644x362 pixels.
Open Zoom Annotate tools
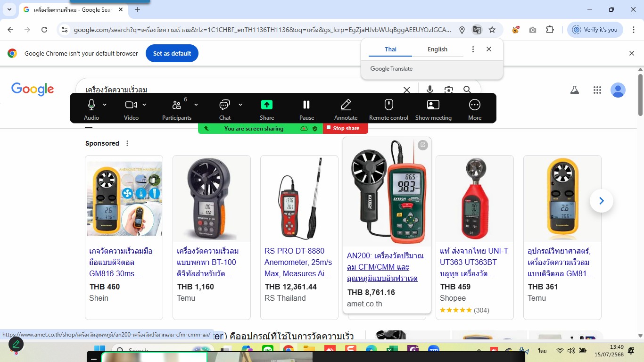tap(346, 109)
